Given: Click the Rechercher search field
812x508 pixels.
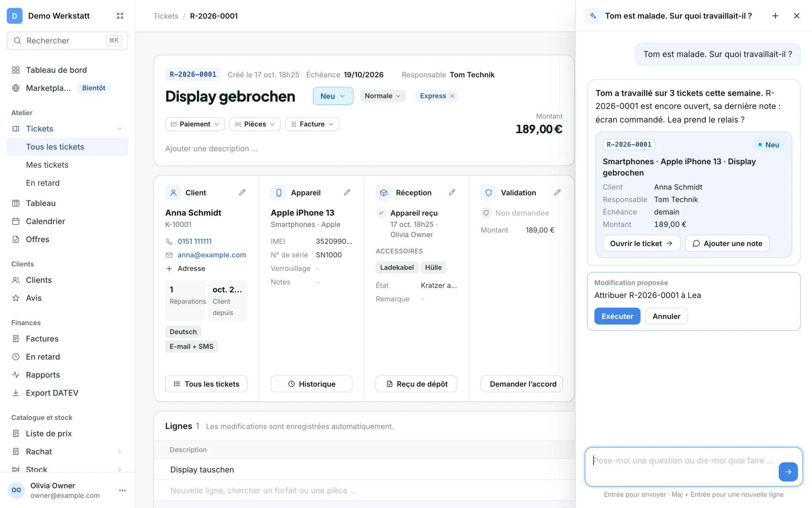Looking at the screenshot, I should 67,41.
